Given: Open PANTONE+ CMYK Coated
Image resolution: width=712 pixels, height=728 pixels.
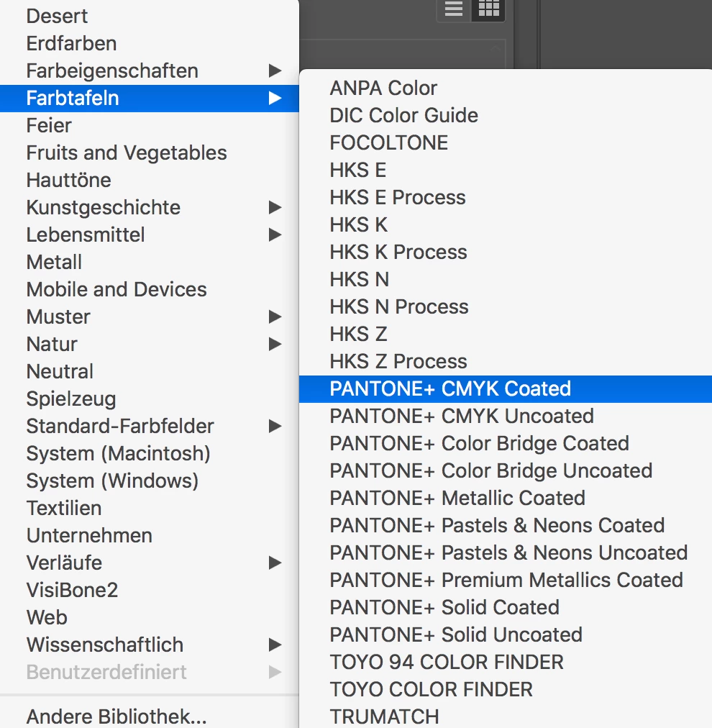Looking at the screenshot, I should [x=506, y=389].
